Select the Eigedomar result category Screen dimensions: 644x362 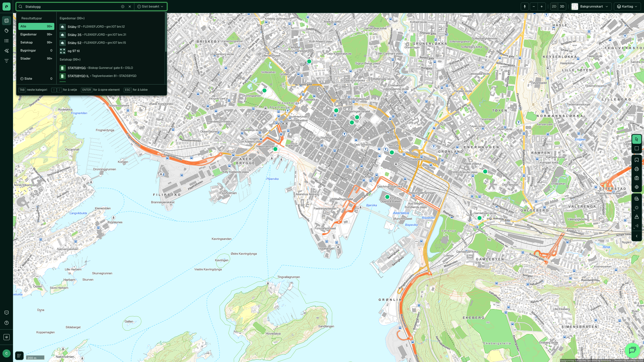(x=36, y=34)
